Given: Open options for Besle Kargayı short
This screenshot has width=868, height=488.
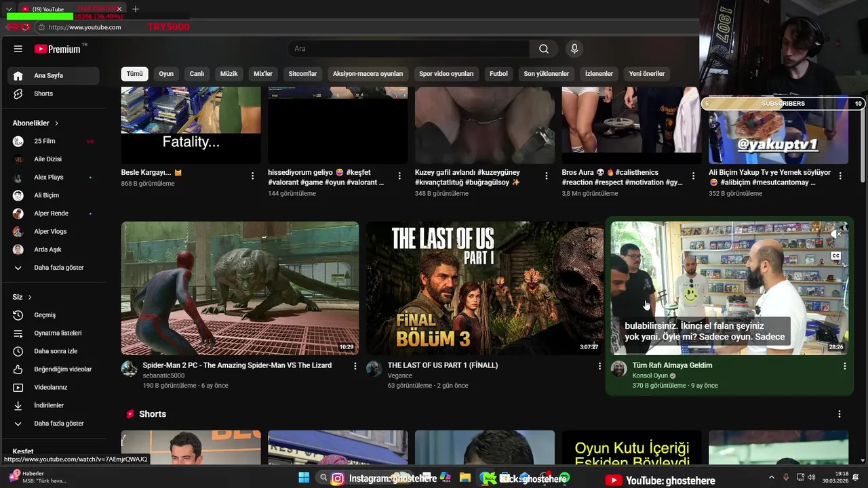Looking at the screenshot, I should click(x=252, y=176).
